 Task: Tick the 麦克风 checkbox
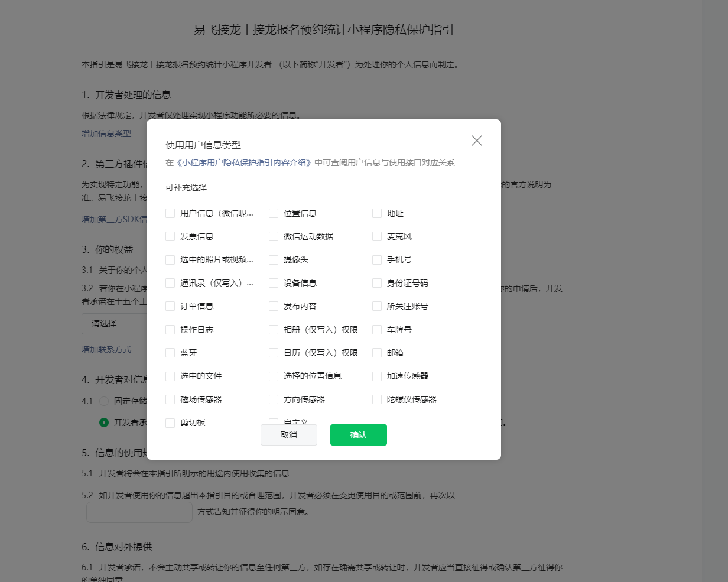click(x=377, y=236)
